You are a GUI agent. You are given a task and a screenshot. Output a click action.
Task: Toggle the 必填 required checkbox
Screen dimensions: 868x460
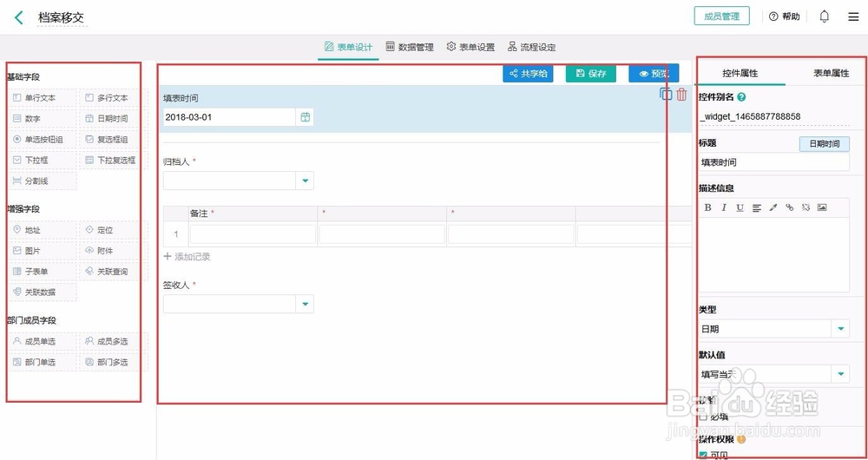pyautogui.click(x=704, y=417)
